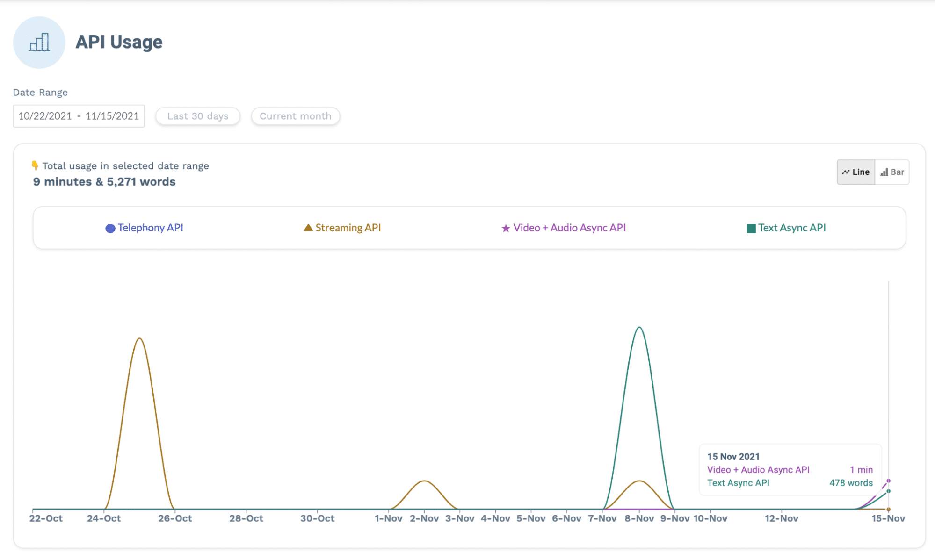Click the pointing-hand emoji next to Total usage
Image resolution: width=935 pixels, height=560 pixels.
[35, 165]
